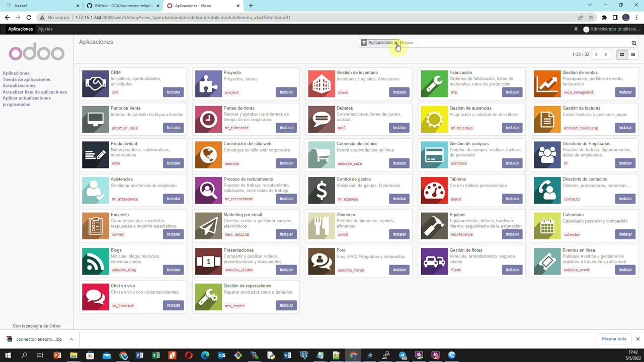Screen dimensions: 644x362
Task: Install the CRM module
Action: tap(173, 92)
